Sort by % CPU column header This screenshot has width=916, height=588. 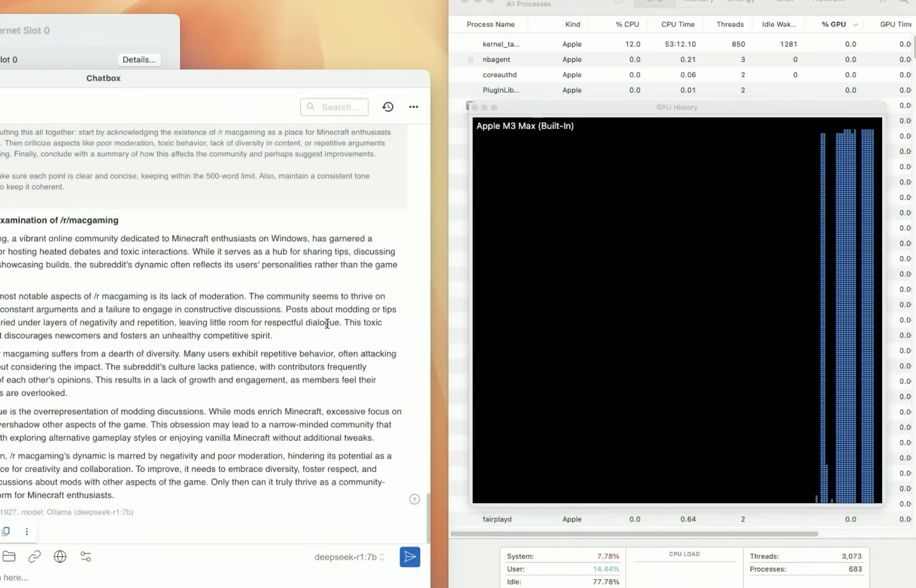(x=627, y=24)
